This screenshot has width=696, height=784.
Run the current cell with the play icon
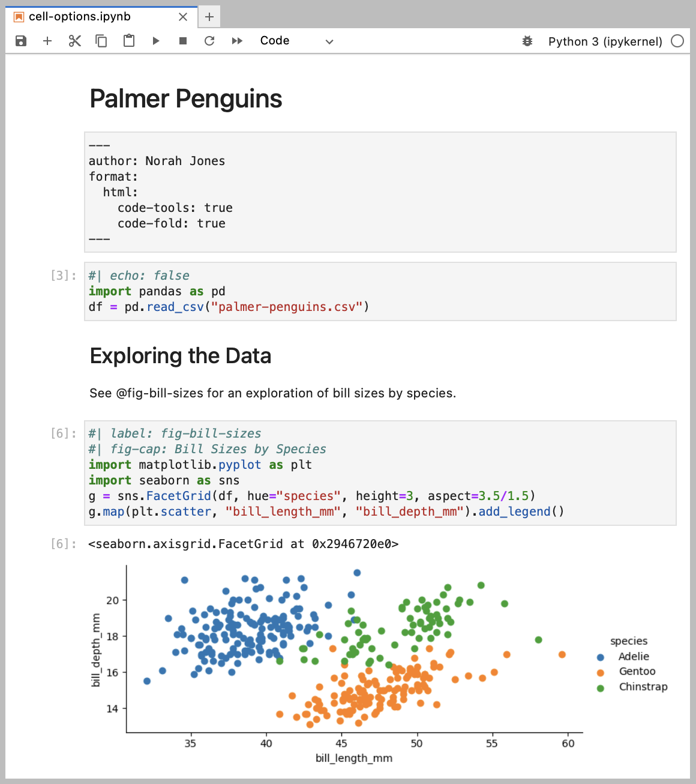(x=155, y=41)
